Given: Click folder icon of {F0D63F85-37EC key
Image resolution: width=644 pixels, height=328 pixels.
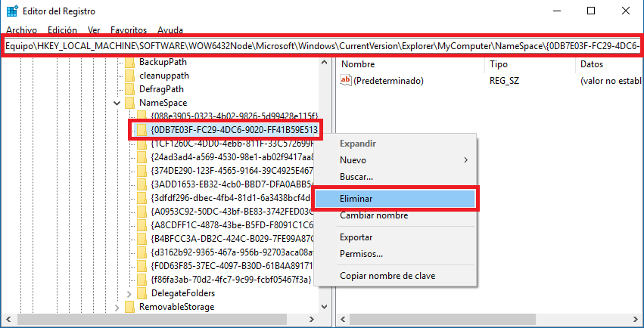Looking at the screenshot, I should (142, 265).
